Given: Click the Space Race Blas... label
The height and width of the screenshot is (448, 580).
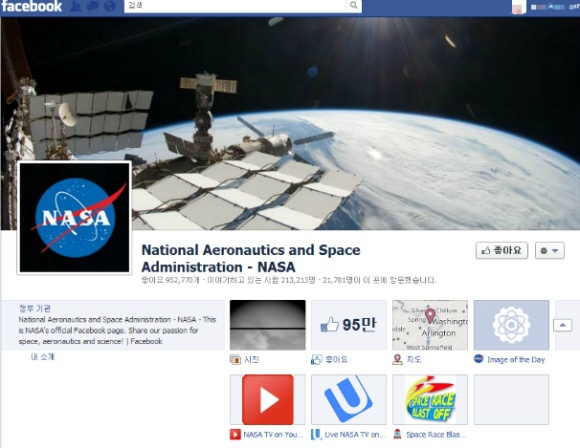Looking at the screenshot, I should point(436,435).
